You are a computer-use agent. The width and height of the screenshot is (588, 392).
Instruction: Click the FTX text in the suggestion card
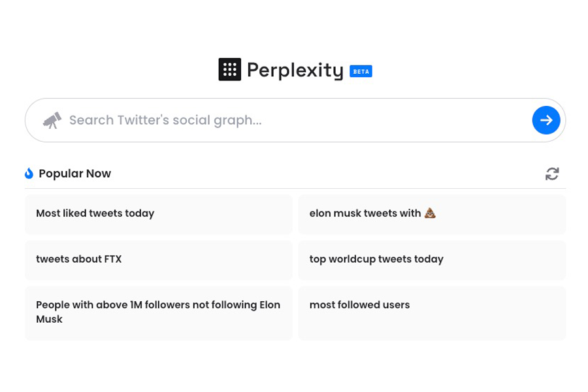tap(113, 259)
